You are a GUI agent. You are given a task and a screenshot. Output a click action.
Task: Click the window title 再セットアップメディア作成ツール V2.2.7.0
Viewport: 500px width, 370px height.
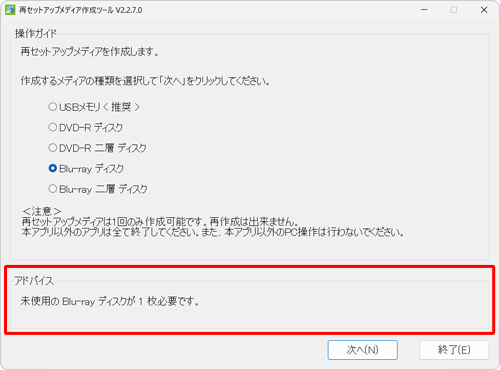tap(81, 10)
